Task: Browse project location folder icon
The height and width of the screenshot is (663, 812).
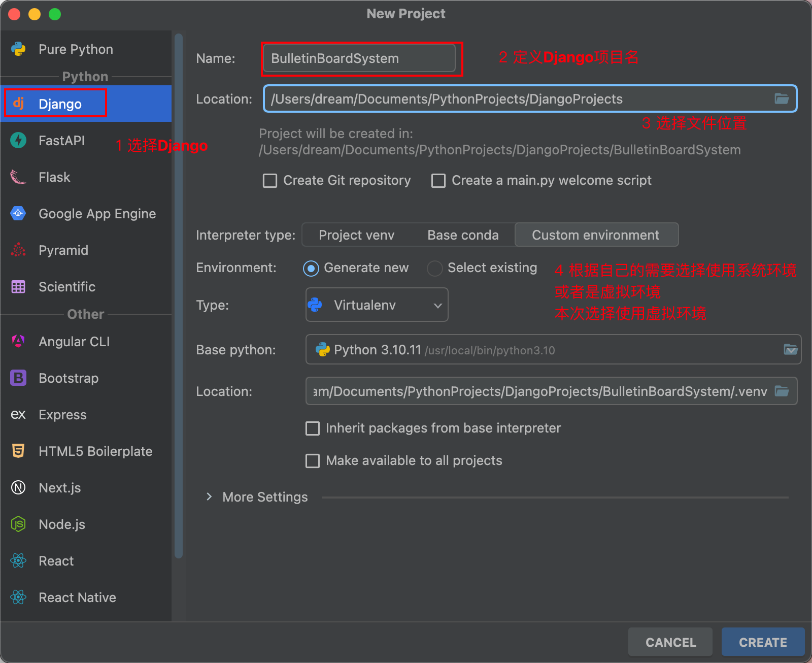Action: (x=782, y=98)
